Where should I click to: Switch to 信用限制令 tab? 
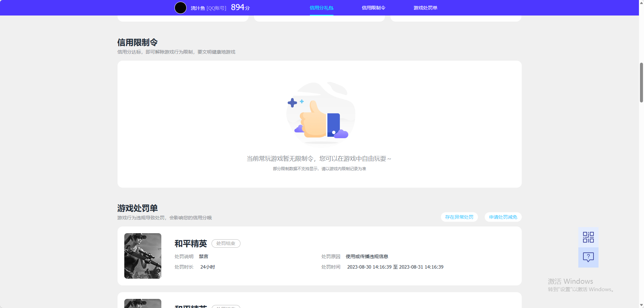pyautogui.click(x=374, y=8)
